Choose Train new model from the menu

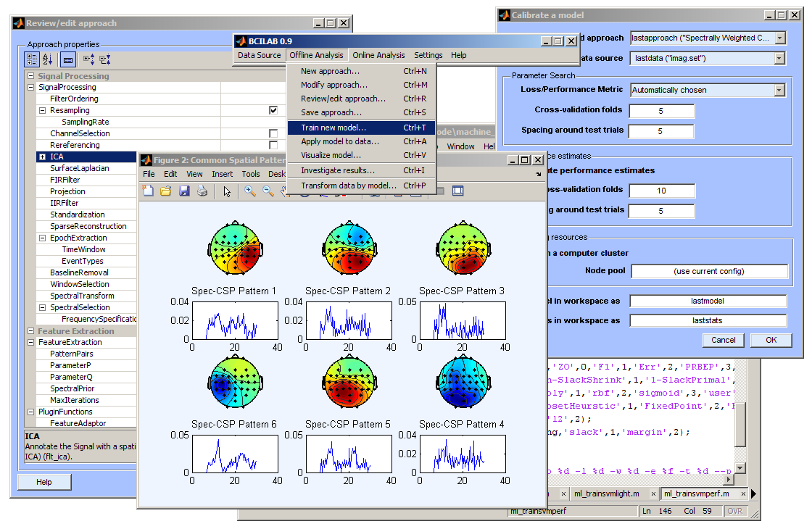332,128
